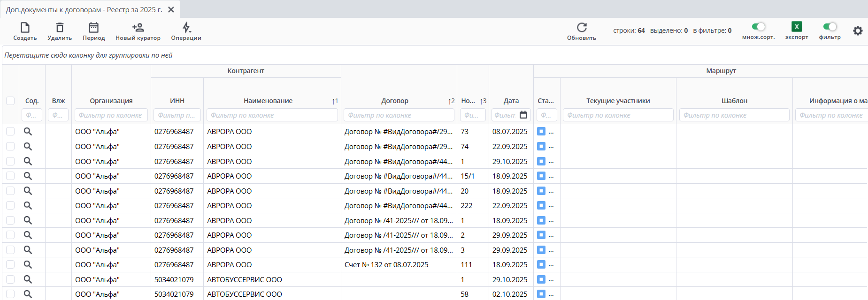Screen dimensions: 868x300
Task: Check the select-all header checkbox
Action: tap(10, 101)
